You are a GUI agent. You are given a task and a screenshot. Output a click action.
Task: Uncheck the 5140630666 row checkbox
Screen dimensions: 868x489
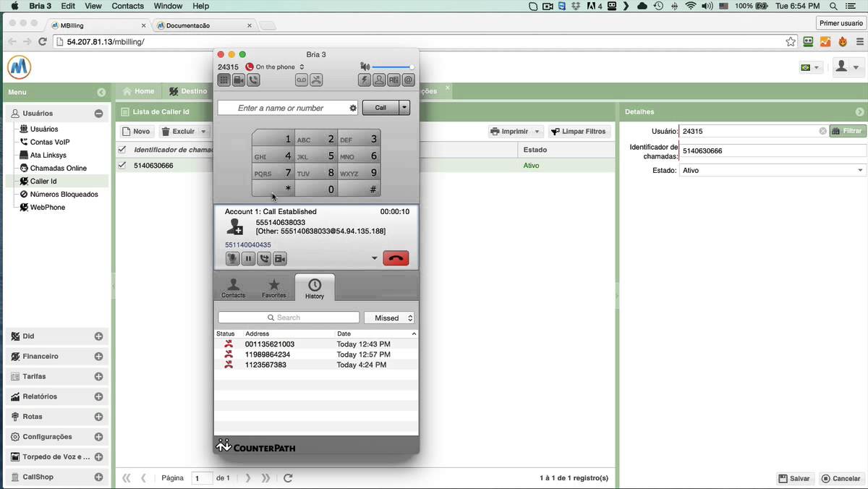point(122,166)
